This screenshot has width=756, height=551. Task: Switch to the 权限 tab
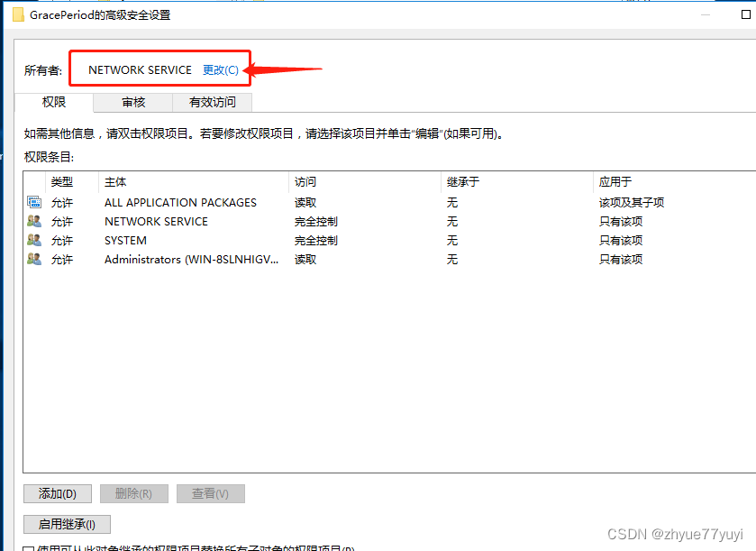(x=54, y=102)
